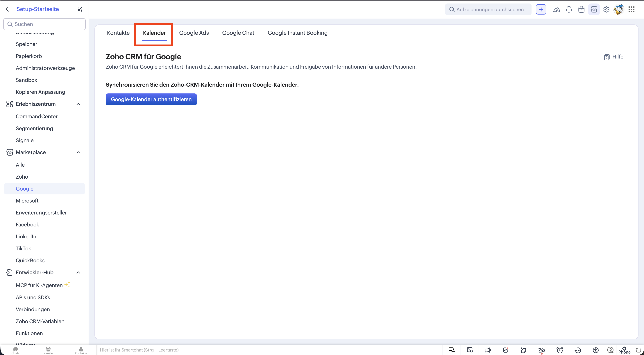Click the script run icon in bottom bar

point(470,350)
